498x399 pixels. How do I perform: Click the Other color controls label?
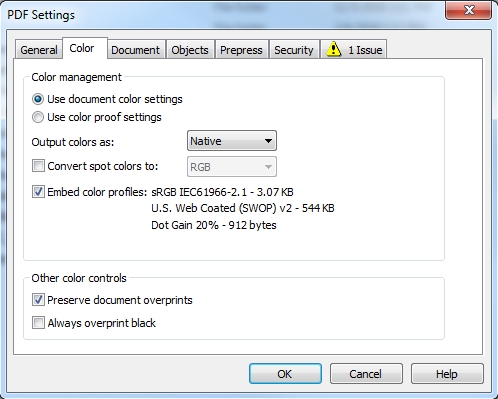click(79, 278)
